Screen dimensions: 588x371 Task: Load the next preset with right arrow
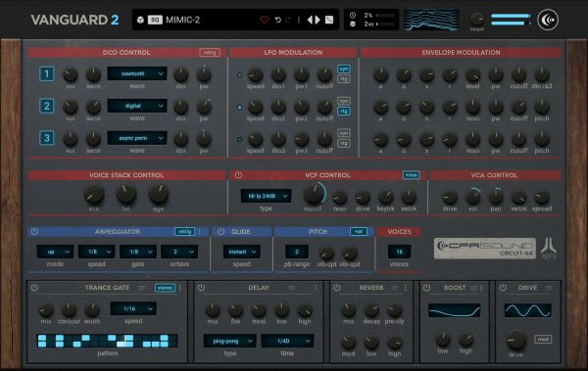click(x=318, y=20)
